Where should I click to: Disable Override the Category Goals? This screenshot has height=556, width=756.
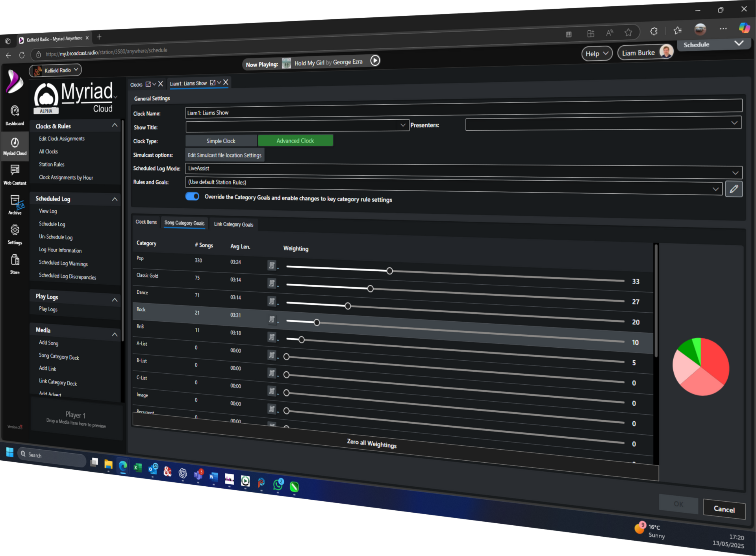pyautogui.click(x=192, y=196)
